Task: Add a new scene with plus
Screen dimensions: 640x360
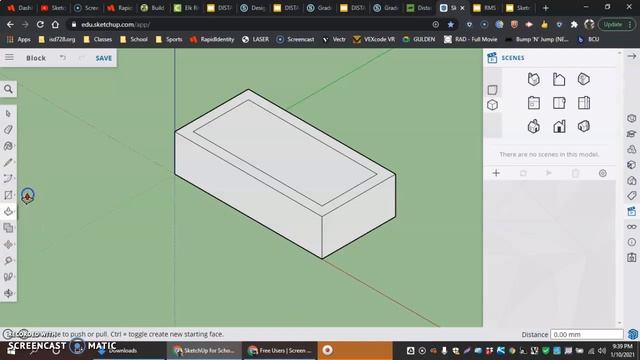Action: pos(496,173)
